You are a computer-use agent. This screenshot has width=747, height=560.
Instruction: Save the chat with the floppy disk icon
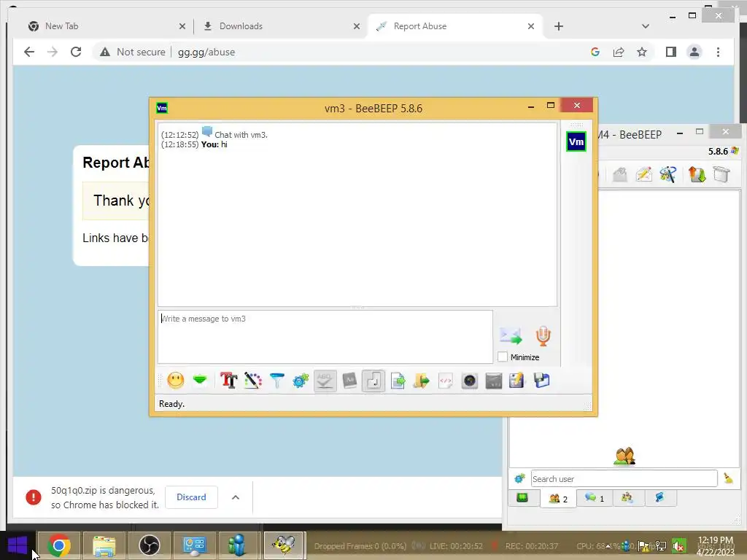click(x=542, y=381)
